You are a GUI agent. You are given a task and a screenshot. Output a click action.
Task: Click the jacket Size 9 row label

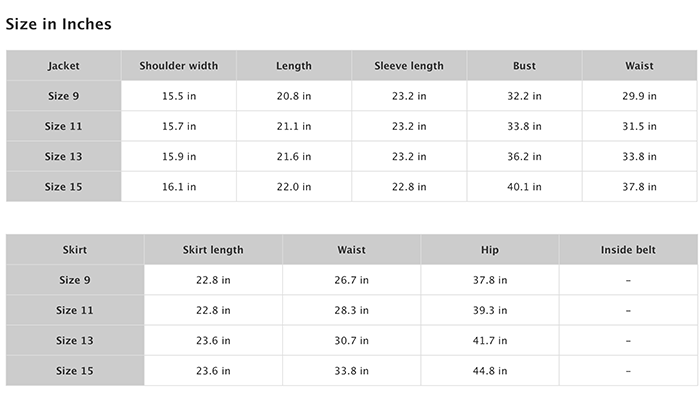pyautogui.click(x=63, y=96)
